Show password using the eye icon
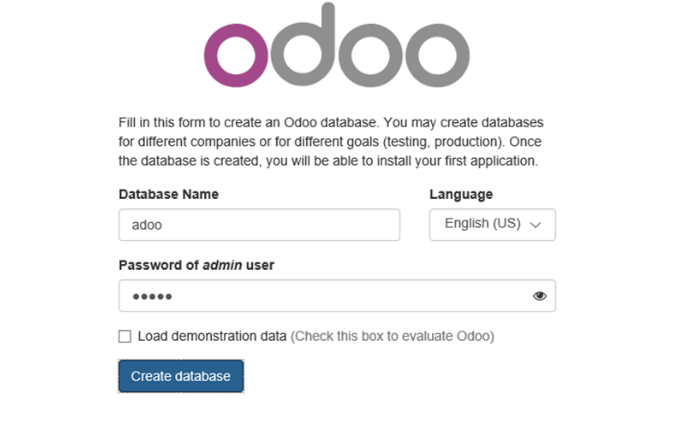 click(x=540, y=296)
